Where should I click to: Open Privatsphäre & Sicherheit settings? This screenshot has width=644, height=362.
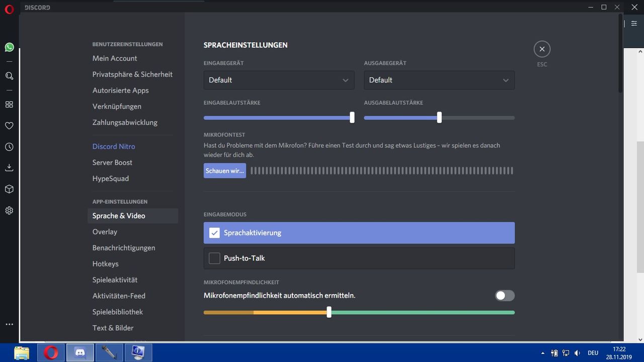pyautogui.click(x=132, y=74)
